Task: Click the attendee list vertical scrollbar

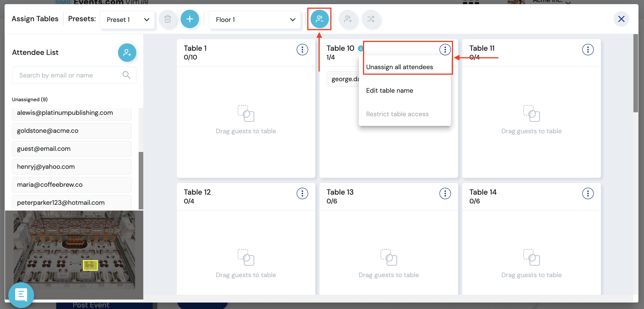Action: coord(141,180)
